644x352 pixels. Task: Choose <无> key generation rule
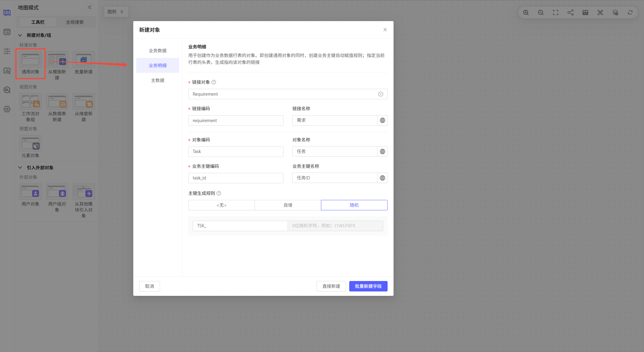click(222, 205)
